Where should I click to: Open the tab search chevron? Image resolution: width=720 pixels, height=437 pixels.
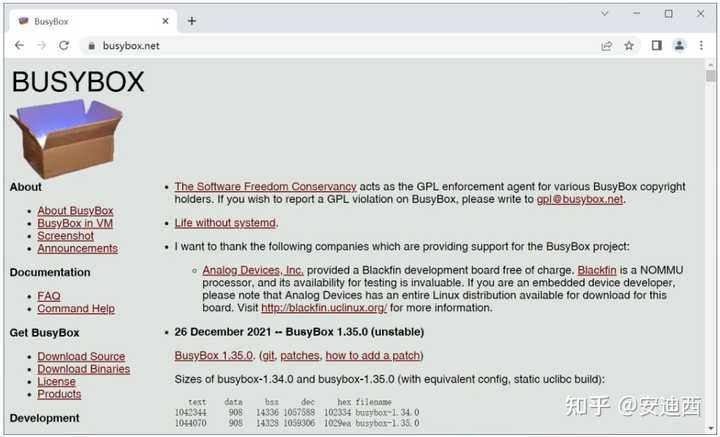tap(605, 13)
